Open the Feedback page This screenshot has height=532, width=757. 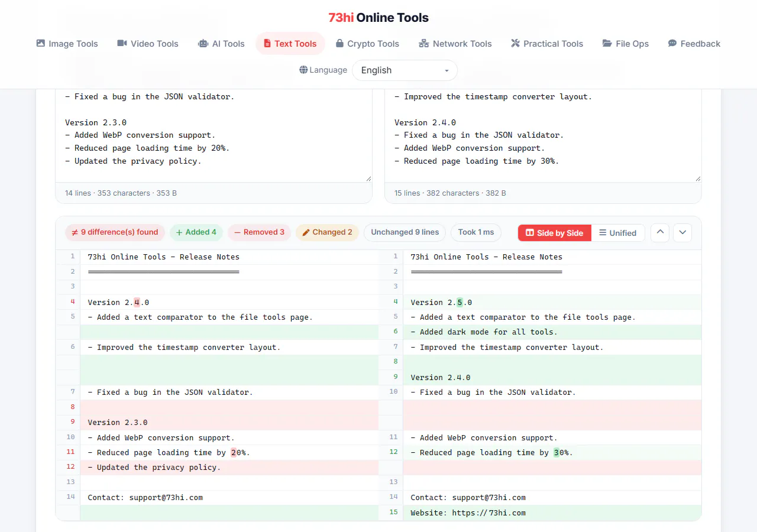(694, 44)
